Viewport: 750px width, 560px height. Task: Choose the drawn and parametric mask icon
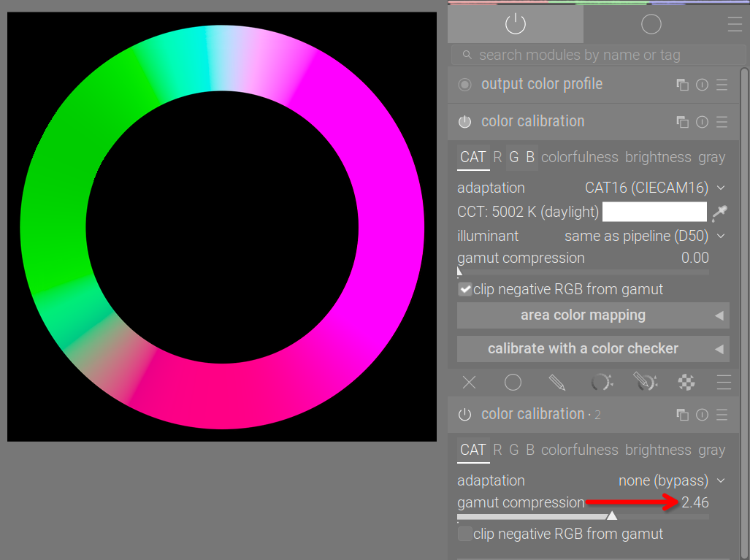pos(645,383)
